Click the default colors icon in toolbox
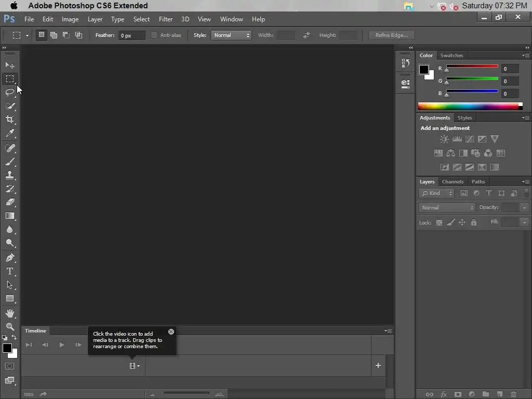The height and width of the screenshot is (399, 532). point(5,338)
